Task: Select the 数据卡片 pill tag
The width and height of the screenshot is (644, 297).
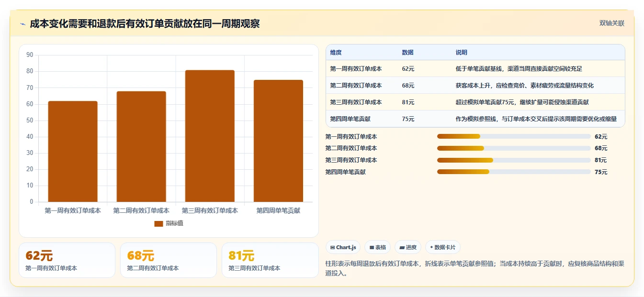Action: [443, 247]
